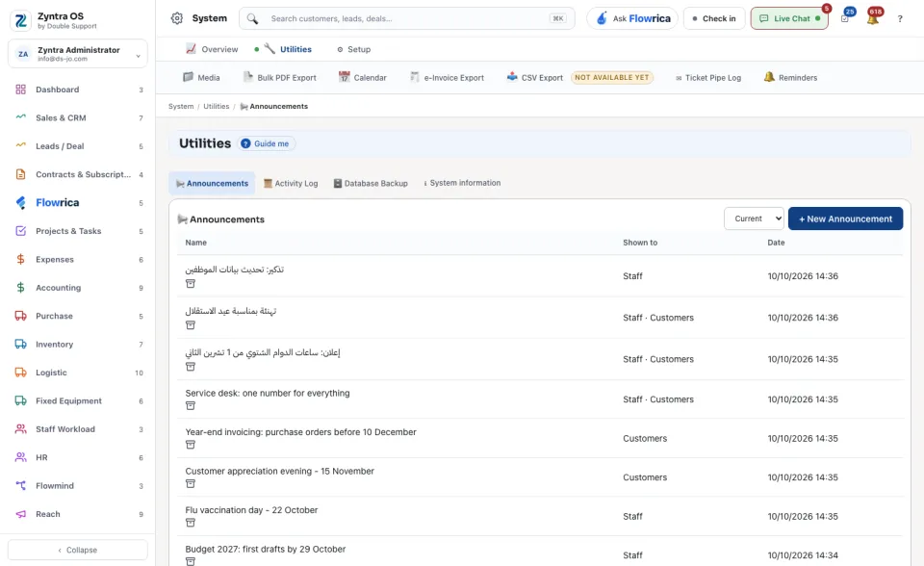Expand the Zyntra Administrator account menu

tap(78, 54)
